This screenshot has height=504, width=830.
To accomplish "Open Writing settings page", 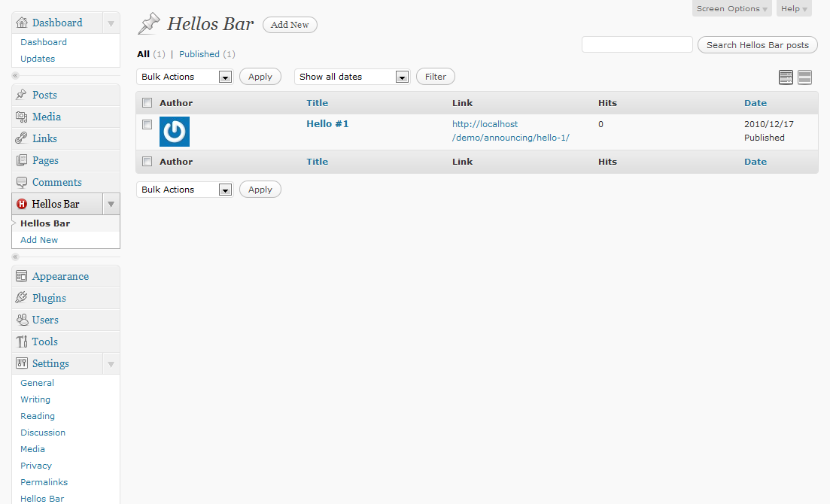I will pos(35,399).
